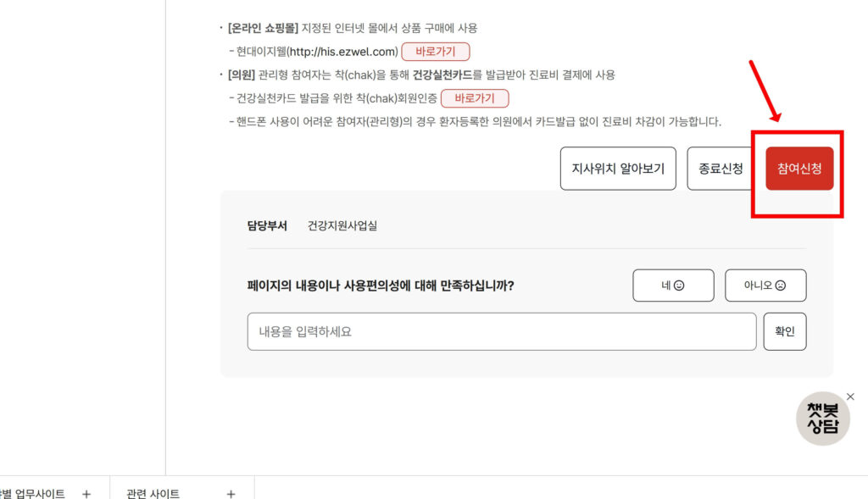Open 지사위치 알아보기 branch locations
This screenshot has width=868, height=499.
coord(618,168)
